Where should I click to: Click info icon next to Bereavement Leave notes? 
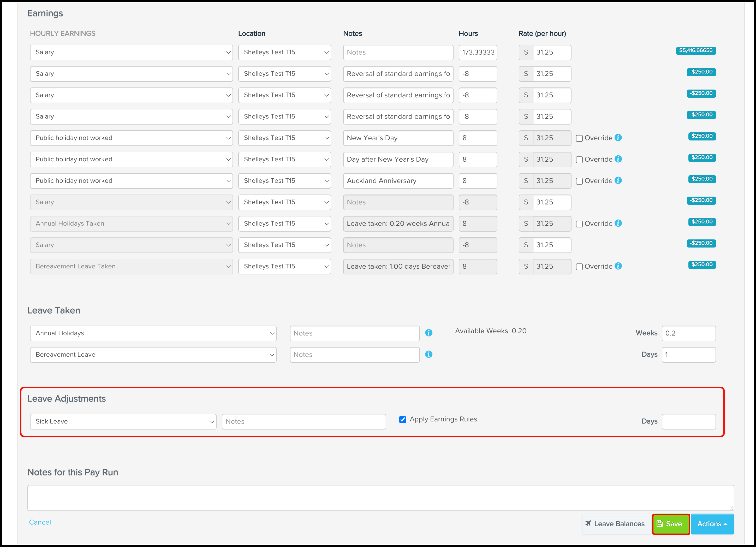tap(429, 354)
